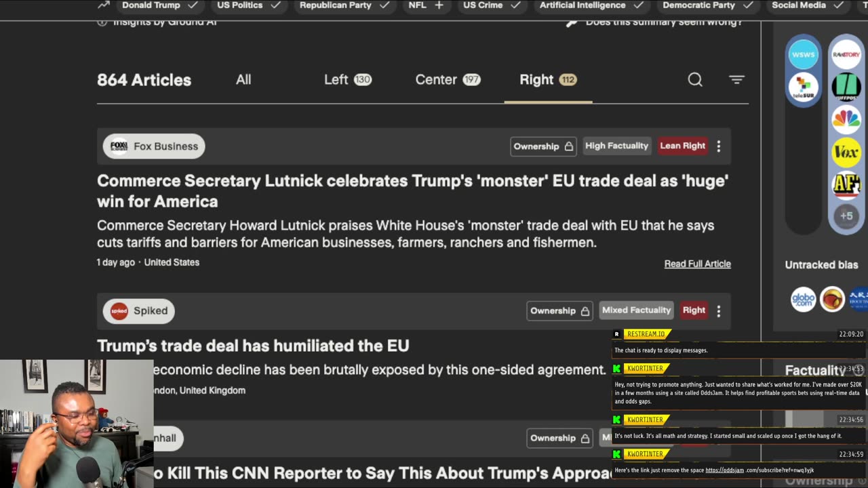
Task: Unfollow the Donald Trump topic checkmark
Action: (193, 5)
